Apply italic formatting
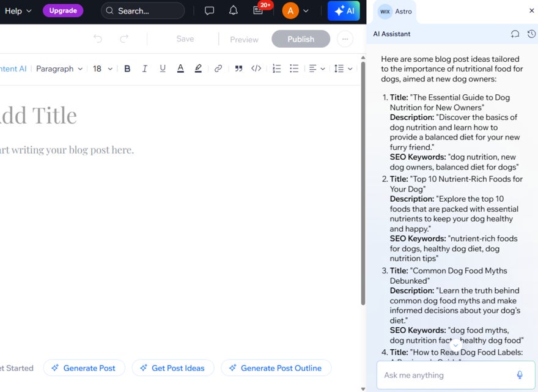The height and width of the screenshot is (392, 538). (x=145, y=68)
